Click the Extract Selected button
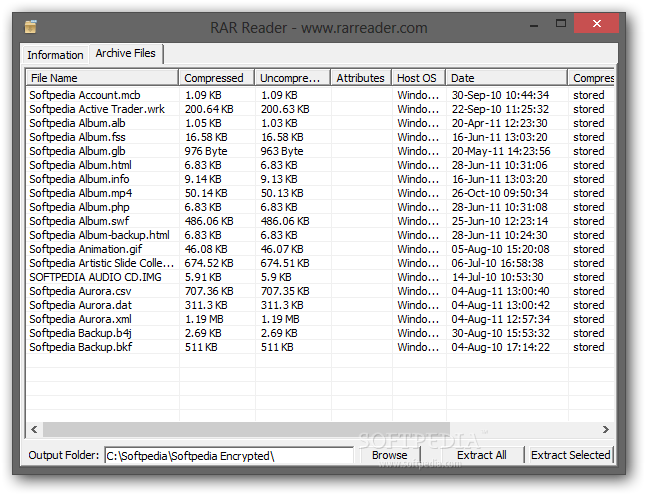This screenshot has width=646, height=495. pyautogui.click(x=571, y=455)
